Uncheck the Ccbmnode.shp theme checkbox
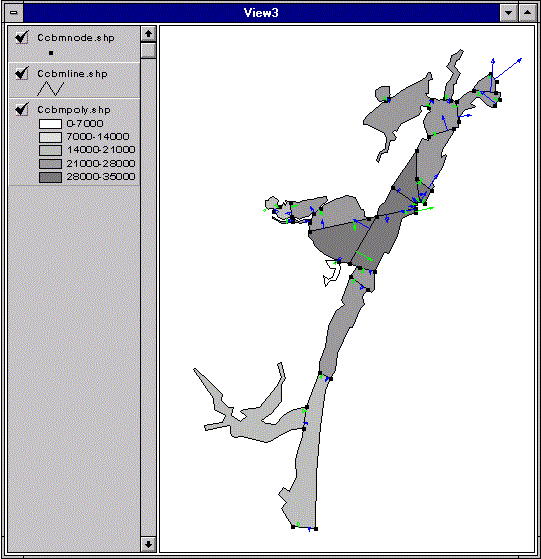This screenshot has height=559, width=541. (21, 37)
